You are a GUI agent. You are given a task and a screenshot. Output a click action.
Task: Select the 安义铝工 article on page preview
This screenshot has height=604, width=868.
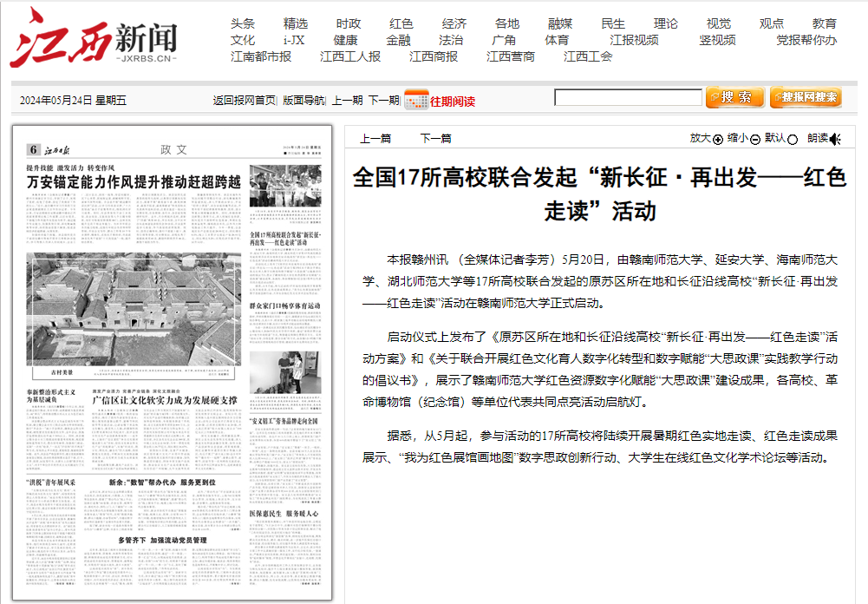tap(284, 421)
